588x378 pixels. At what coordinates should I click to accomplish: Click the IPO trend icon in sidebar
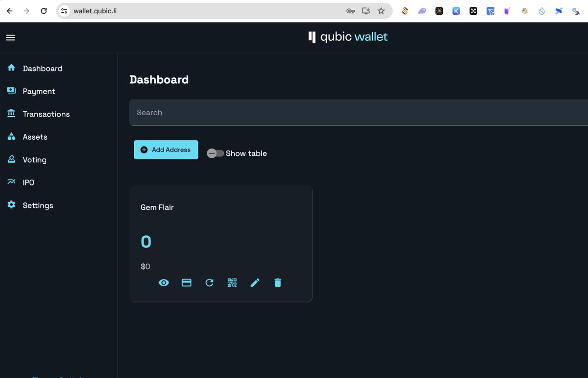11,182
